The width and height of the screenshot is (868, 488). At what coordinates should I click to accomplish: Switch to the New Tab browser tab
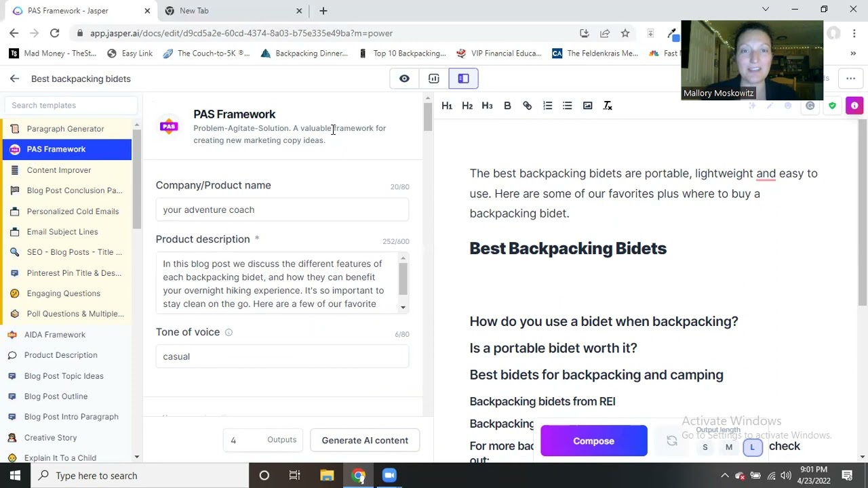click(234, 11)
